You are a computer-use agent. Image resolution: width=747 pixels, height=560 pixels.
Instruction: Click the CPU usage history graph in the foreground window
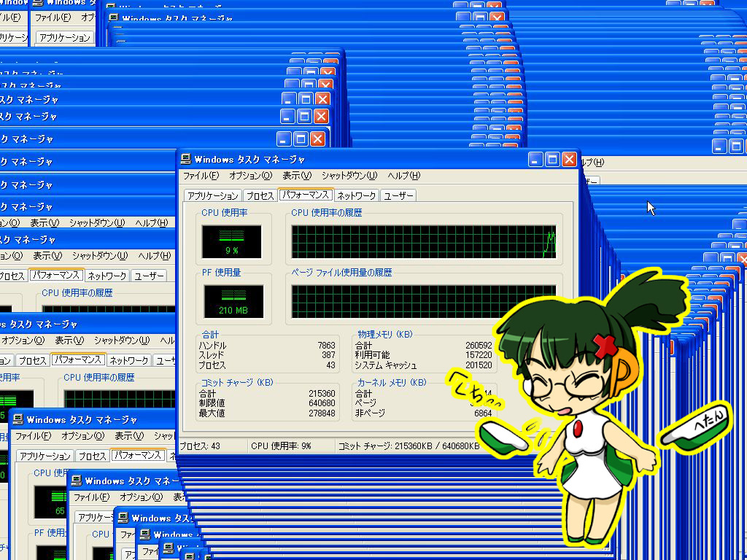pyautogui.click(x=423, y=241)
